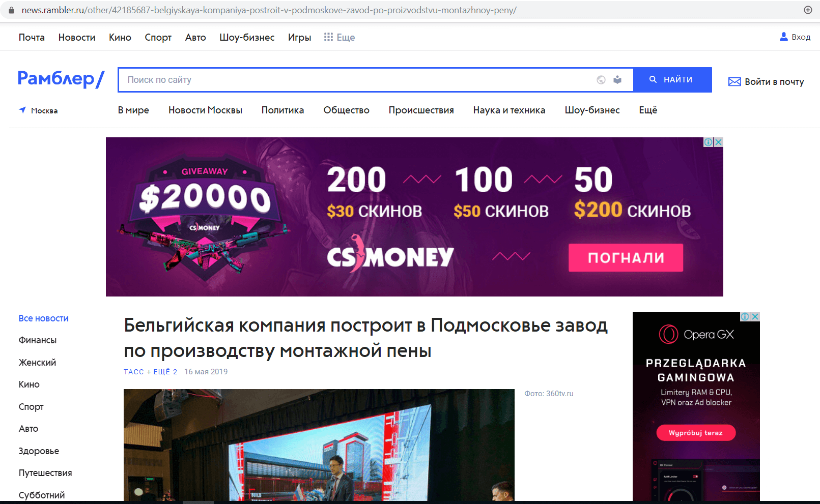820x504 pixels.
Task: Click the Рамблер/ logo
Action: tap(61, 79)
